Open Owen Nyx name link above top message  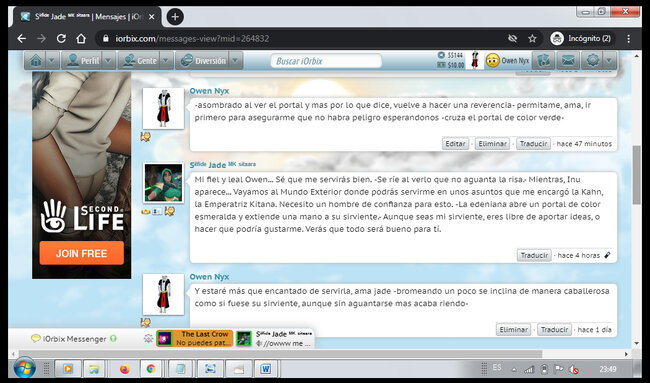(209, 91)
